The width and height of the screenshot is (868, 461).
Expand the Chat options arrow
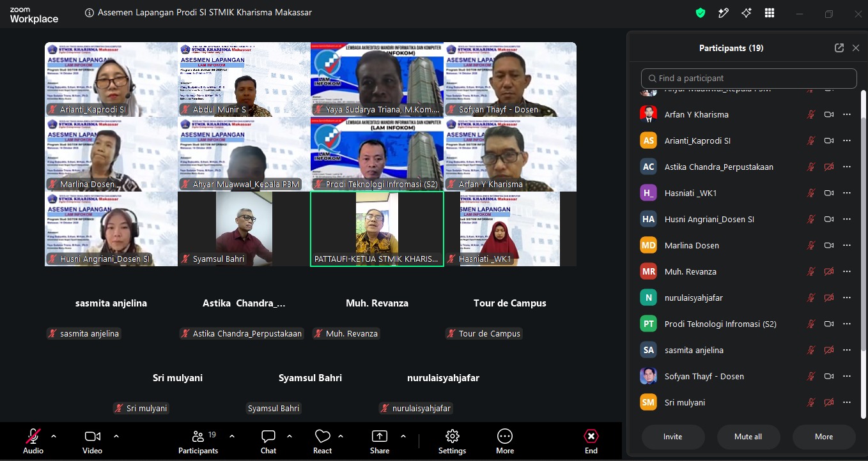pyautogui.click(x=290, y=436)
